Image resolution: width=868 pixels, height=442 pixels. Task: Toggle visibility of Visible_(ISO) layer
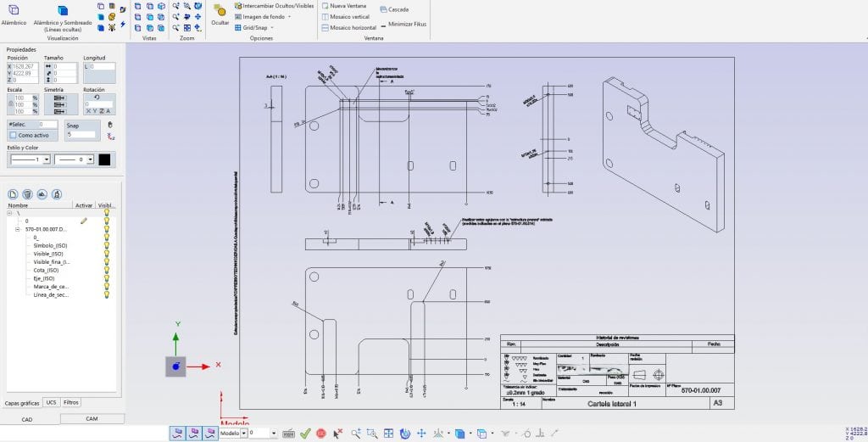106,254
